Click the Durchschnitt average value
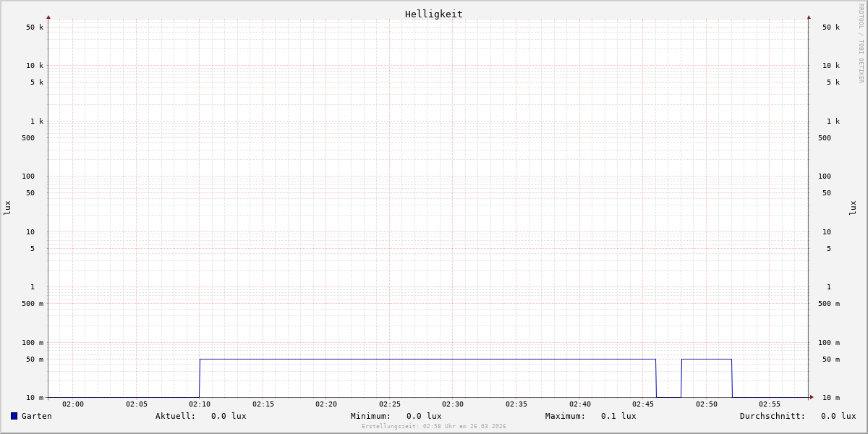The image size is (868, 434). click(x=838, y=416)
